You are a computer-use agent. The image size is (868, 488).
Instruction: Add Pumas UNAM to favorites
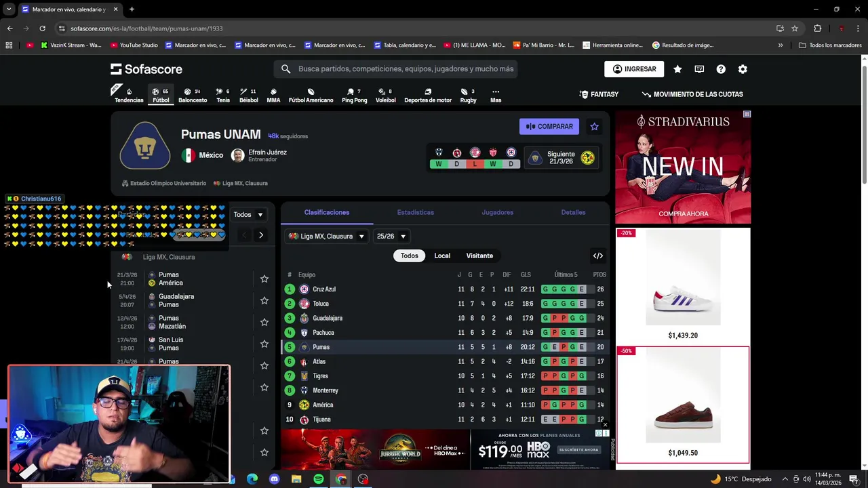595,126
